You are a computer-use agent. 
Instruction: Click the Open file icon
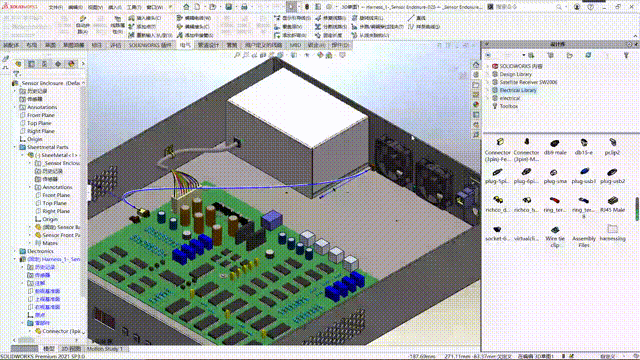[x=213, y=7]
